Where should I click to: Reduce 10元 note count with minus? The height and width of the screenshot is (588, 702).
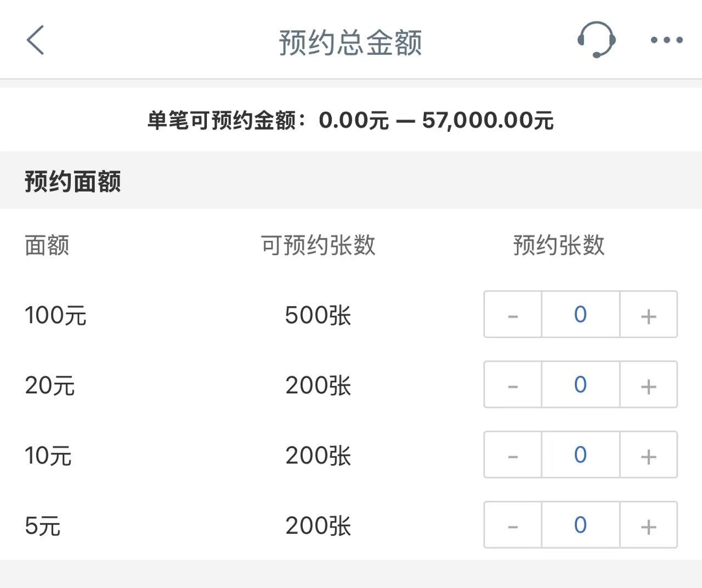(x=513, y=455)
